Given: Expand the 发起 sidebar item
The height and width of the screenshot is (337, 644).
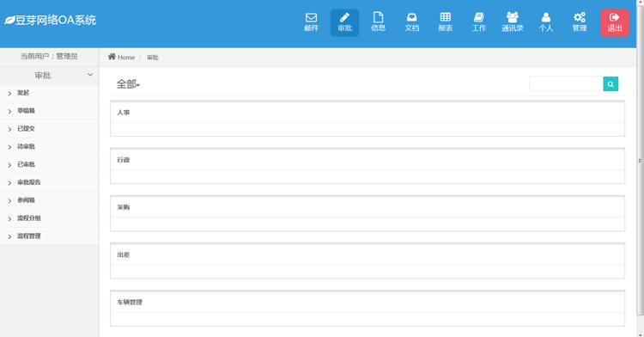Looking at the screenshot, I should coord(49,93).
